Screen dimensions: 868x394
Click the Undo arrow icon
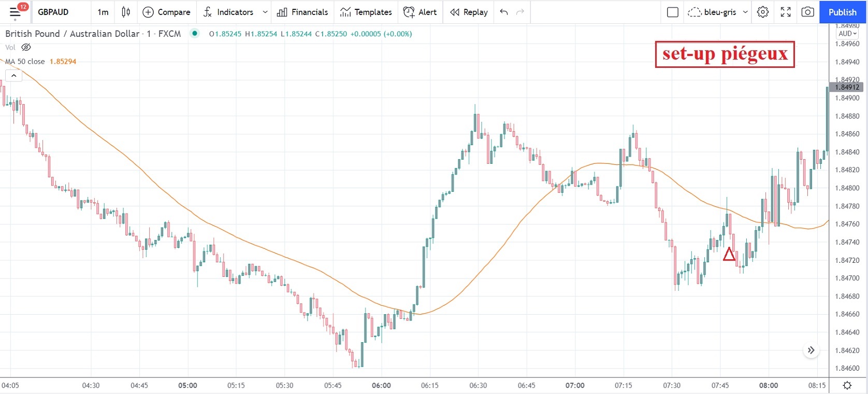pyautogui.click(x=504, y=12)
